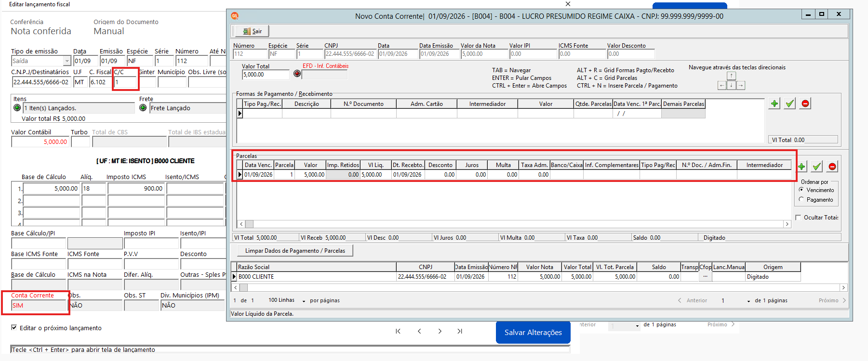Uncheck Editar o próximo lançamento
This screenshot has width=868, height=361.
click(14, 328)
